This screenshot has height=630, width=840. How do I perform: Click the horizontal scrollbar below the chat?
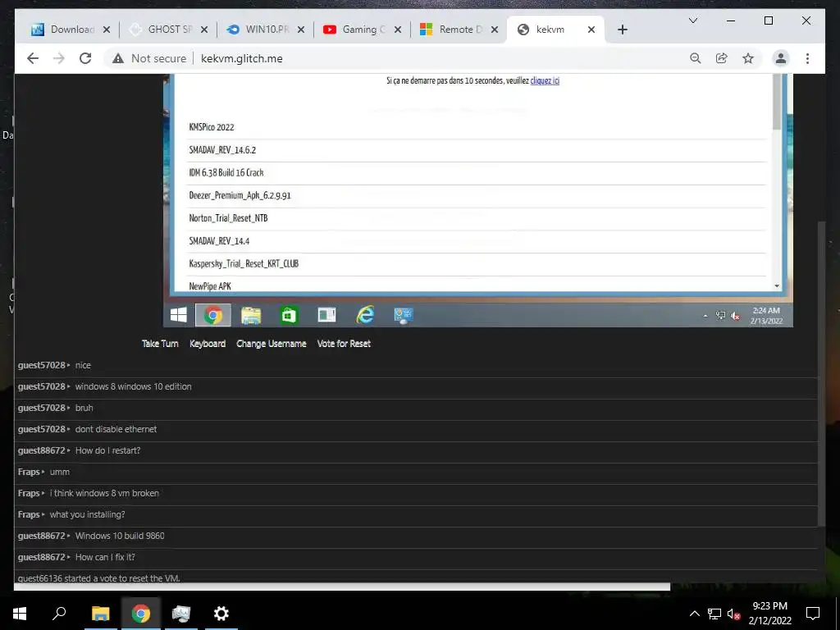[342, 587]
